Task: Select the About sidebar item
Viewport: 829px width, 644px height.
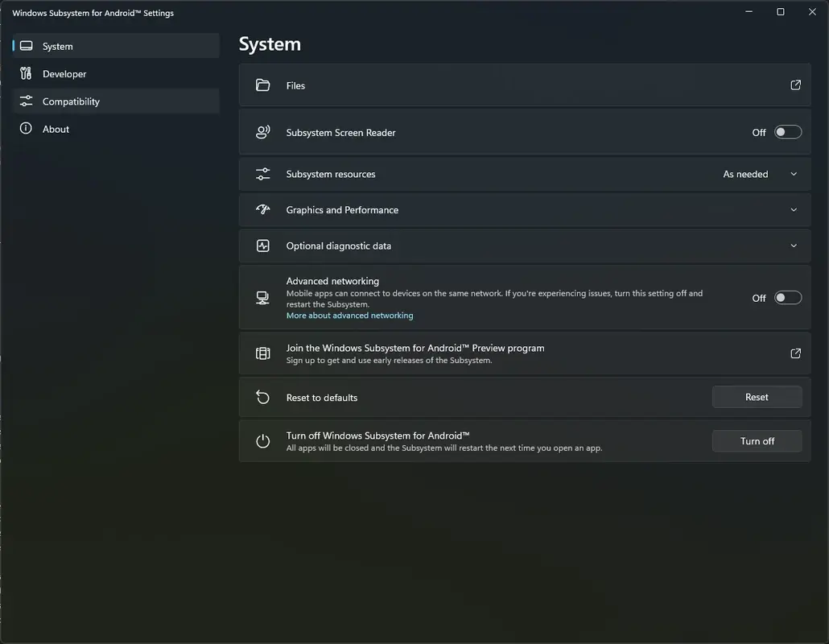Action: coord(56,129)
